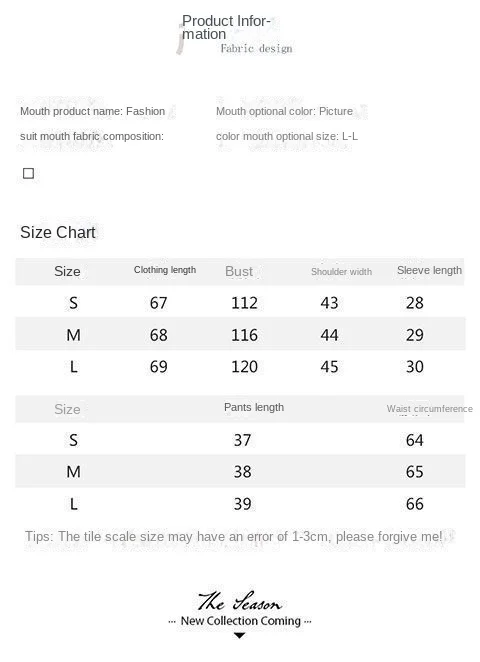
Task: Click the Fabric design subtitle
Action: click(x=256, y=49)
